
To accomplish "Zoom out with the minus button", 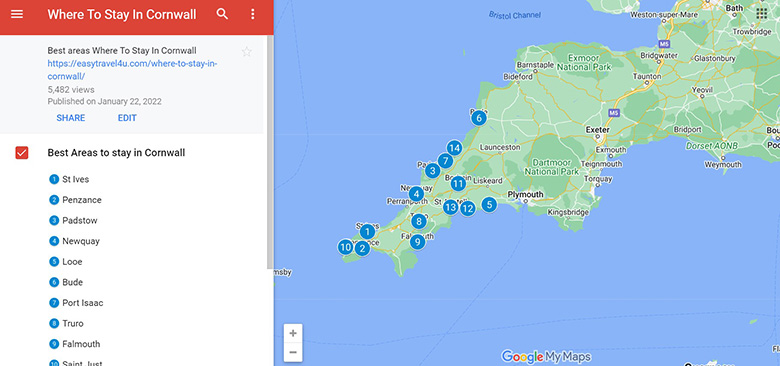I will click(x=293, y=353).
